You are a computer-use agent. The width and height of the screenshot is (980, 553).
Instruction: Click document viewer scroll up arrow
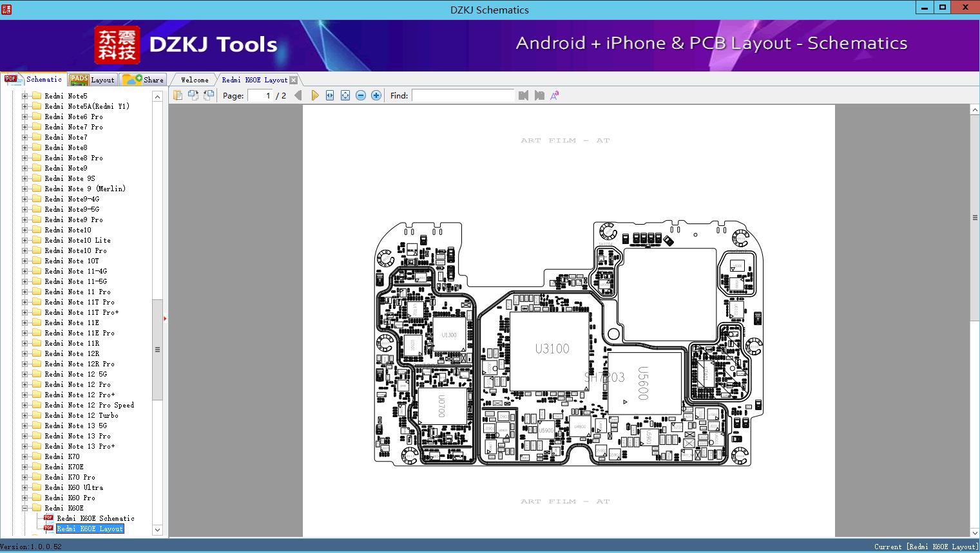pos(975,110)
